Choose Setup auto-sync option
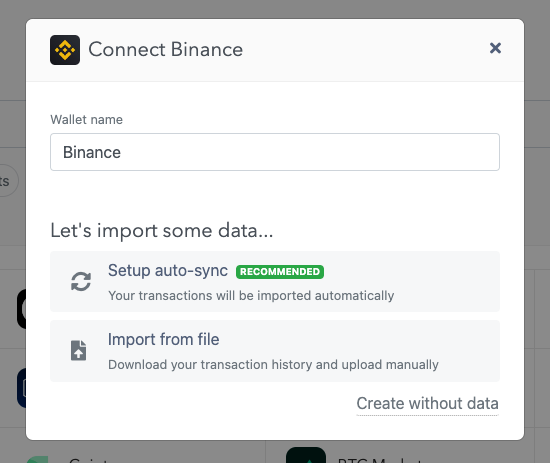The height and width of the screenshot is (463, 550). [x=275, y=281]
